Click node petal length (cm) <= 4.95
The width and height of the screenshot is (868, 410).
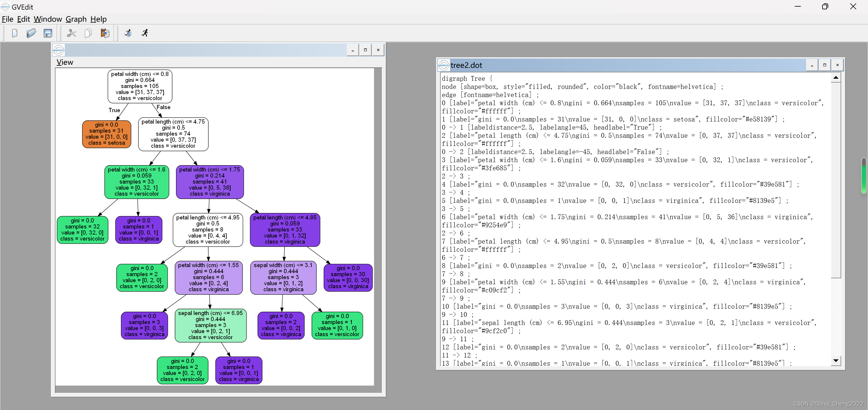pos(208,230)
